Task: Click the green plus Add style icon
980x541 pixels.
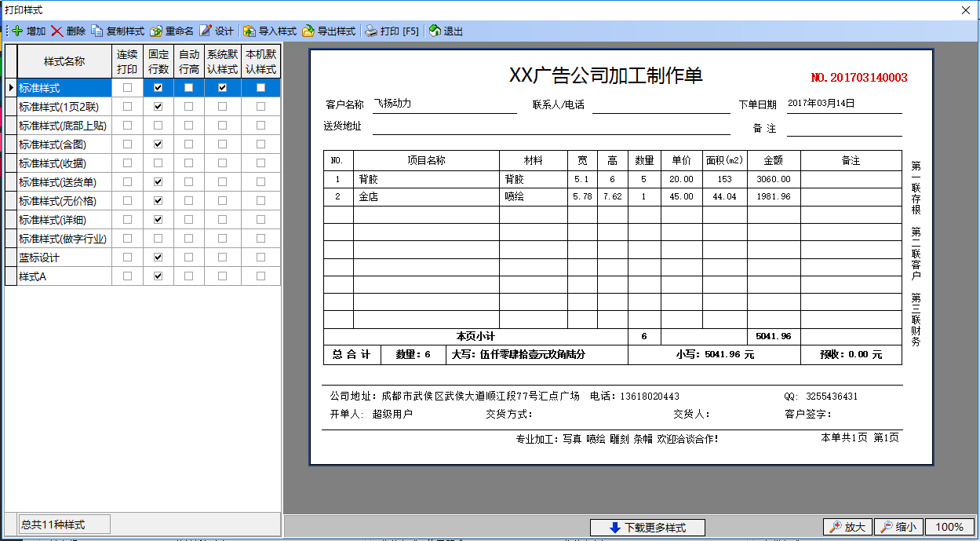Action: pyautogui.click(x=17, y=31)
